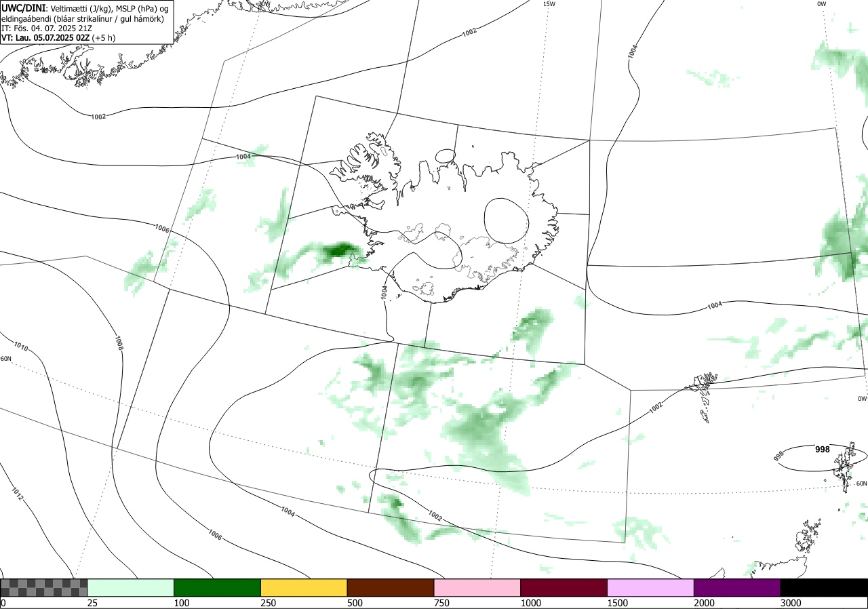Select the "IT: Fös. 04. 07. 2025 21Z" line

click(45, 28)
